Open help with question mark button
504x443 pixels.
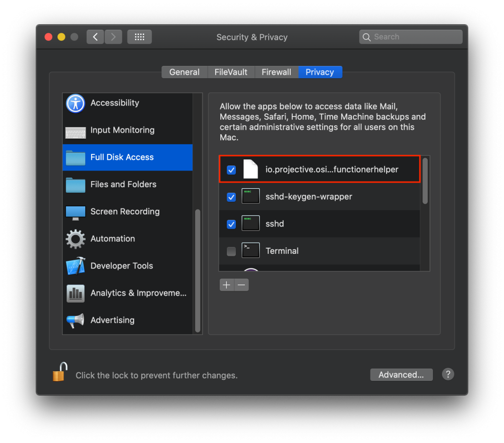[x=448, y=374]
